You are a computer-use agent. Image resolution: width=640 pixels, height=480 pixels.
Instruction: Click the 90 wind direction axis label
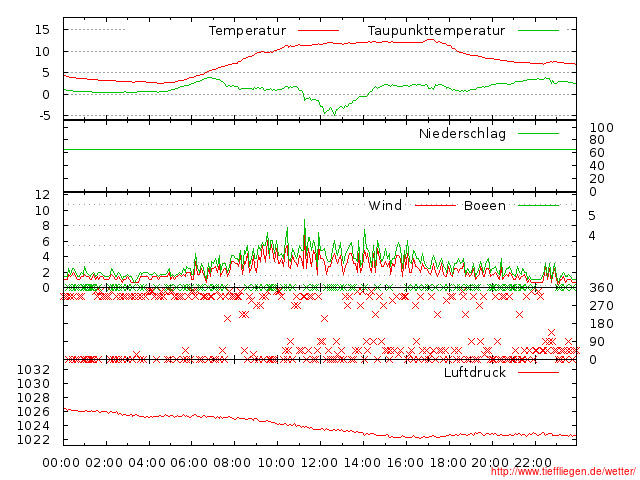coord(597,342)
